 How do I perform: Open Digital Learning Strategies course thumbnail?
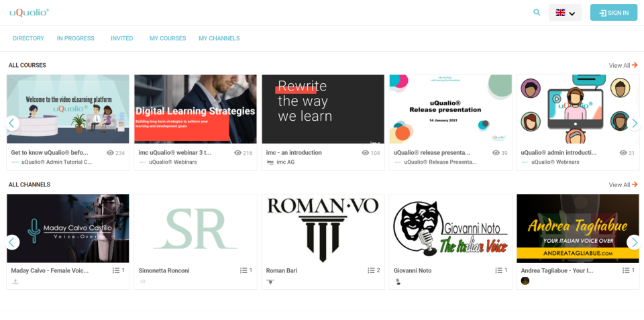pyautogui.click(x=195, y=109)
